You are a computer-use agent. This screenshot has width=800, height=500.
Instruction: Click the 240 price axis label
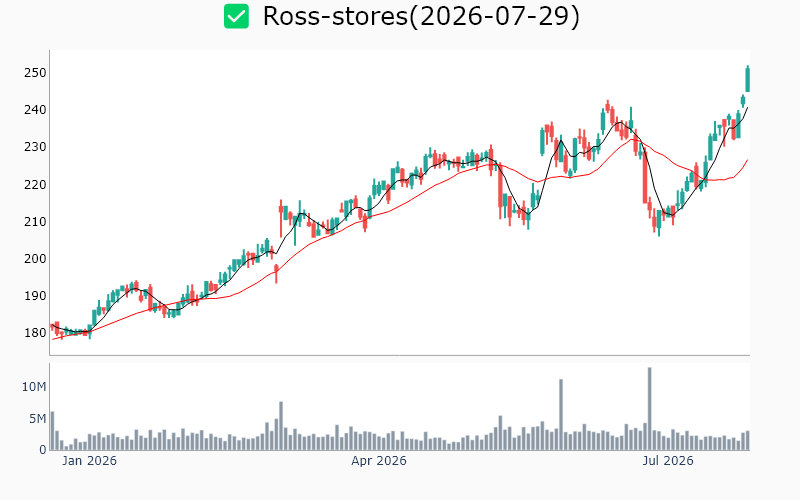pos(35,110)
